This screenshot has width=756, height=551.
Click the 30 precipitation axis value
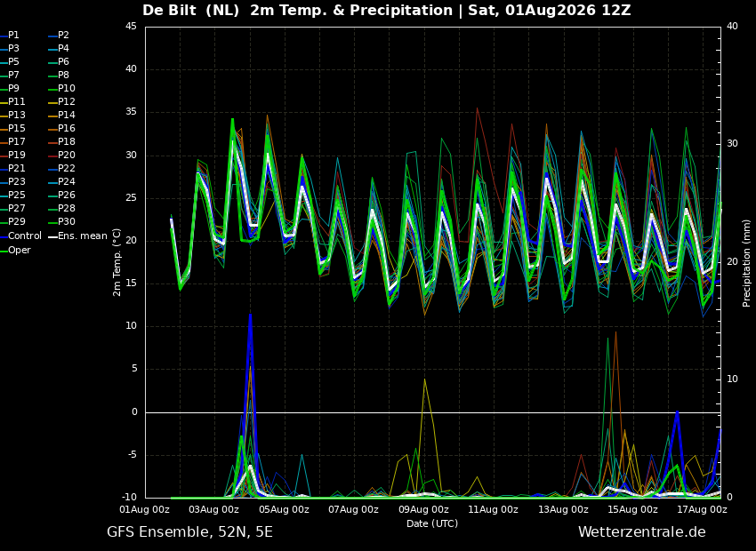coord(732,144)
